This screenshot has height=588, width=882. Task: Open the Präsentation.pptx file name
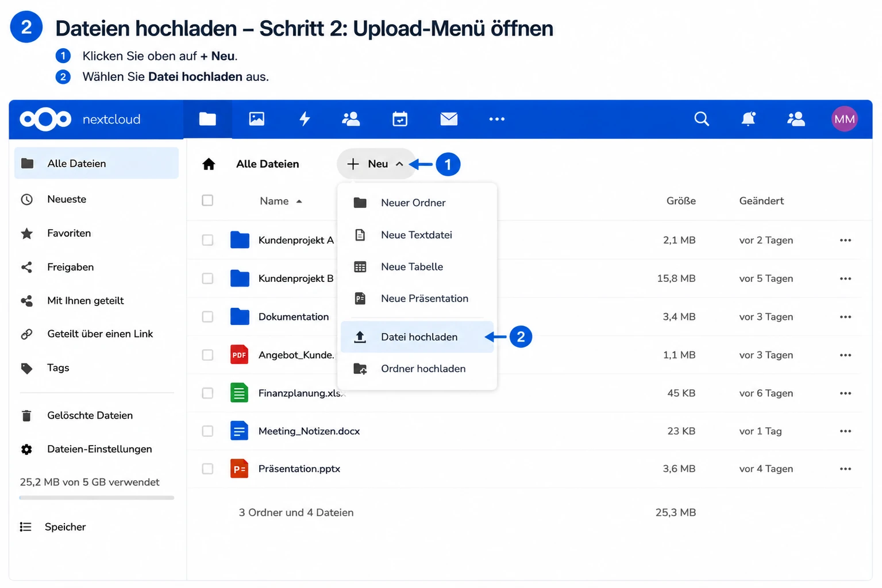tap(299, 469)
